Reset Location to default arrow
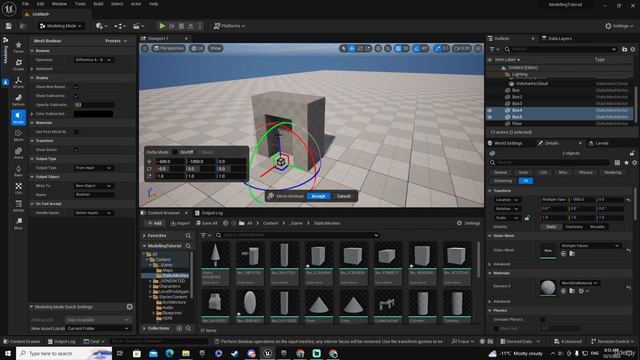This screenshot has height=360, width=640. coord(629,200)
